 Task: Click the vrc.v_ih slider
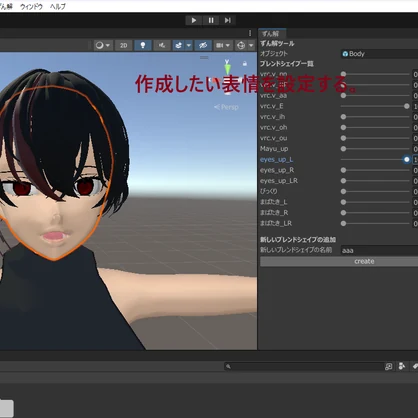click(x=375, y=117)
